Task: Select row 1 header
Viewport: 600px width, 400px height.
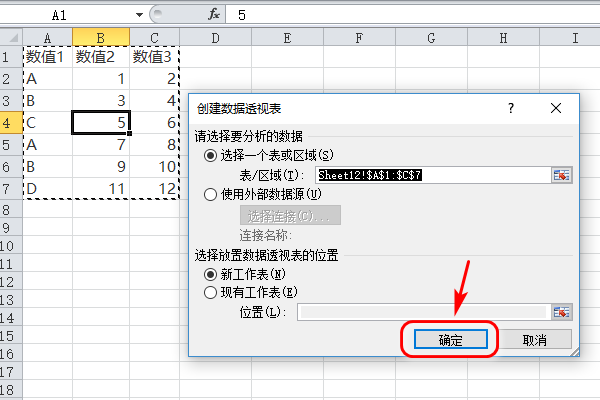Action: [11, 57]
